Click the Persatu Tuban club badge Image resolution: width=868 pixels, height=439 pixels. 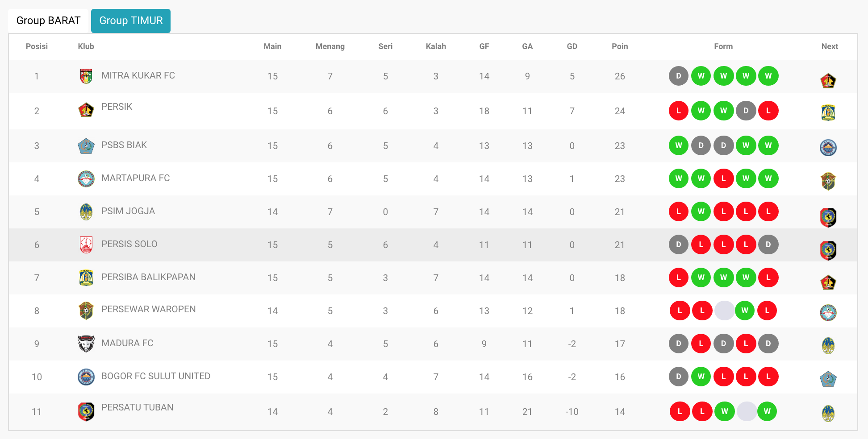[x=86, y=412]
